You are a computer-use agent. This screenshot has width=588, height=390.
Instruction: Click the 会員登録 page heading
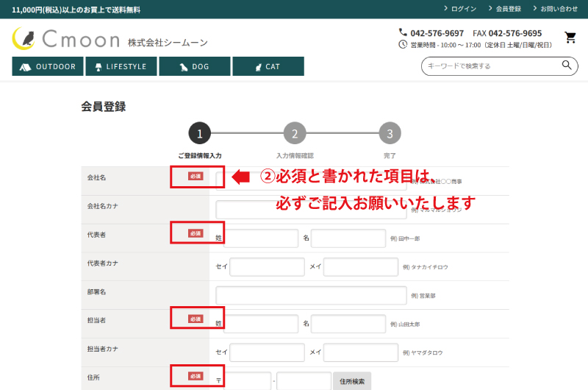pos(104,107)
